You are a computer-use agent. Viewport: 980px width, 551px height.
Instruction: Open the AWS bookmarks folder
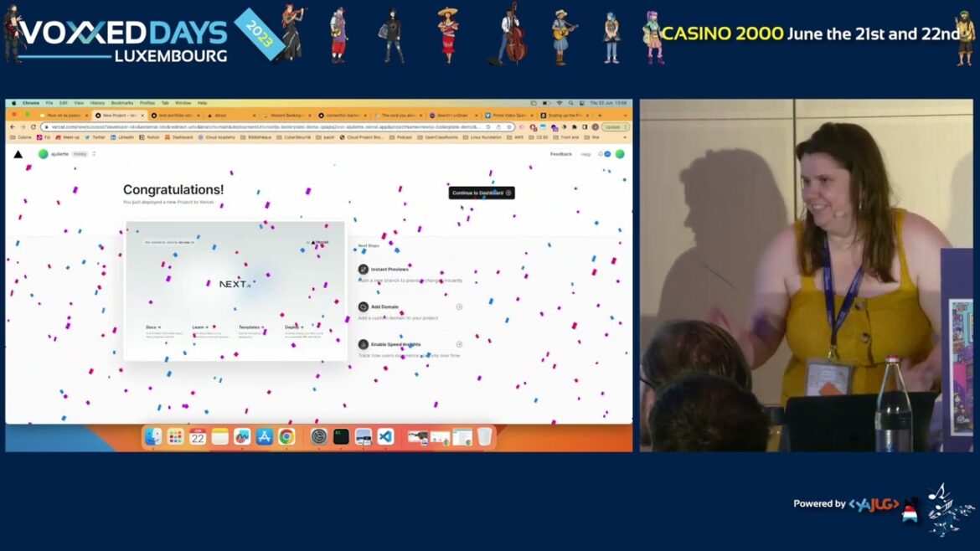tap(515, 137)
